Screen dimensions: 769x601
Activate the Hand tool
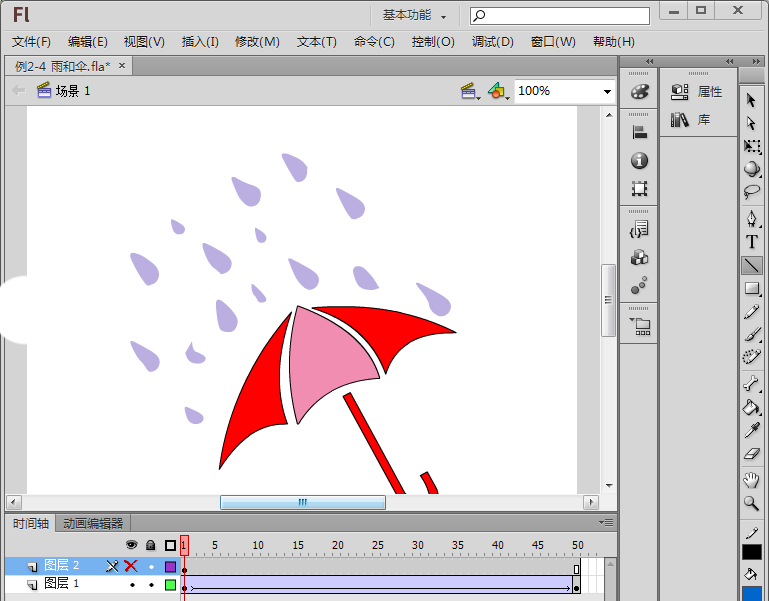point(751,480)
